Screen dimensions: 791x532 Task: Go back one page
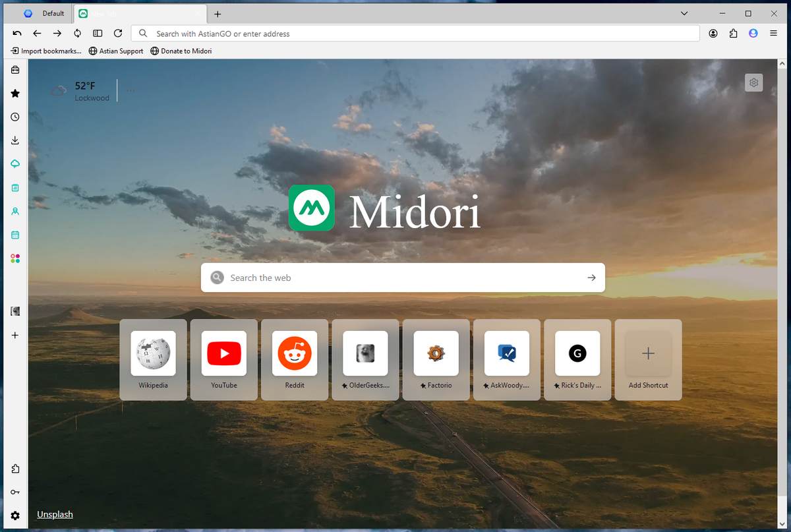[x=37, y=34]
